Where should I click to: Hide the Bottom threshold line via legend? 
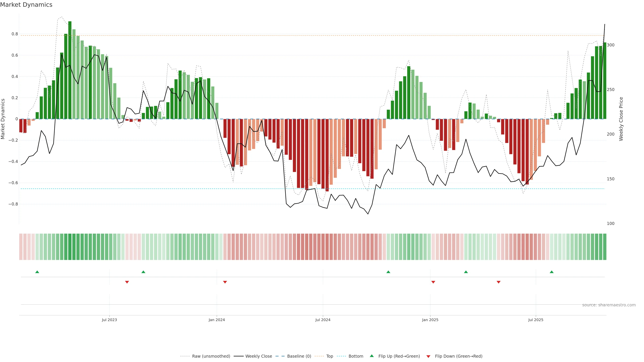point(356,356)
